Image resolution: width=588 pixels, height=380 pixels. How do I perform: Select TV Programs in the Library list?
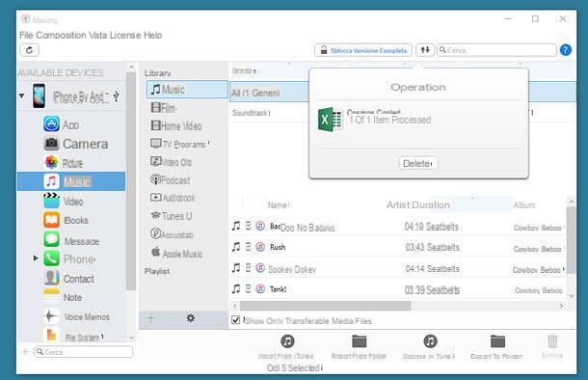[x=180, y=144]
